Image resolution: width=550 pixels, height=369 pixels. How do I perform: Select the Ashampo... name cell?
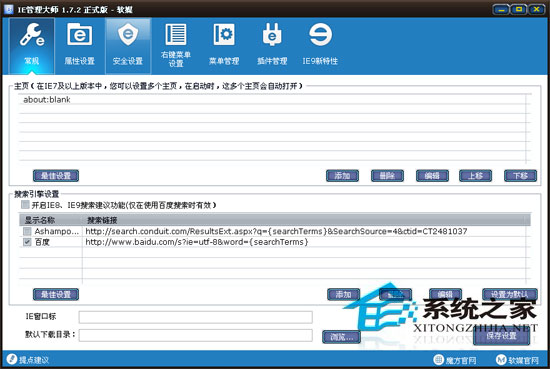click(56, 232)
